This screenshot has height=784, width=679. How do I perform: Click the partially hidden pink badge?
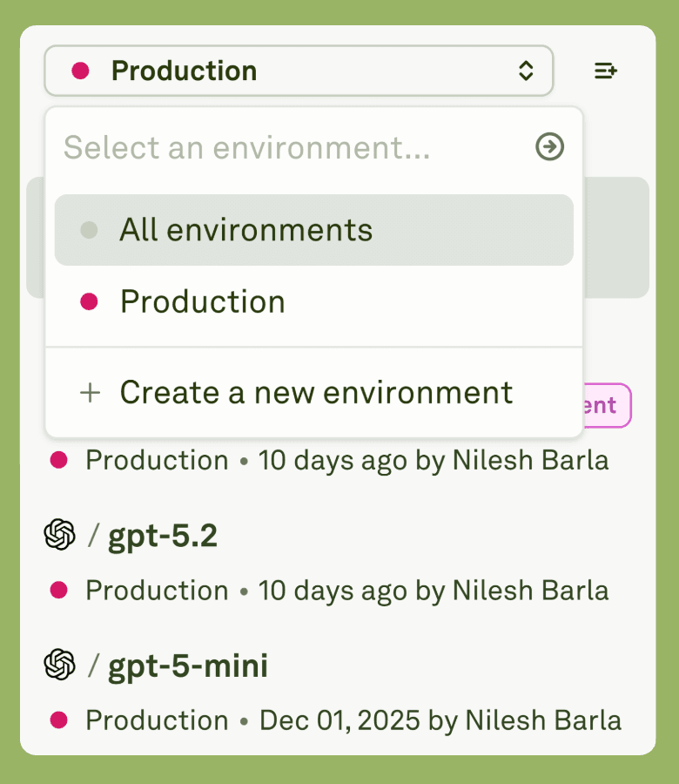click(608, 405)
